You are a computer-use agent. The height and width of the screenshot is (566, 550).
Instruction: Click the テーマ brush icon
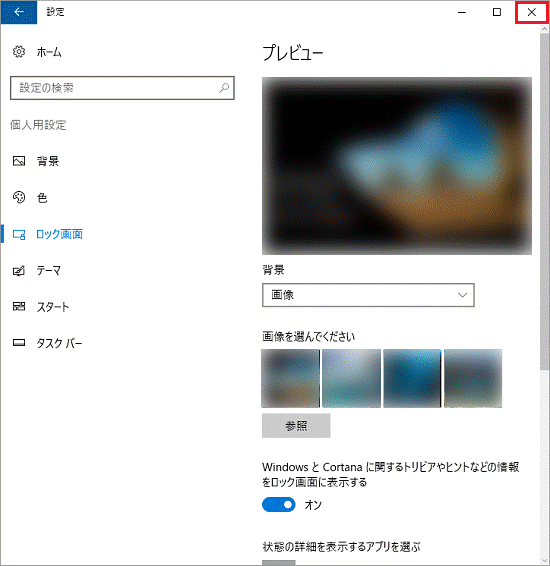click(19, 270)
